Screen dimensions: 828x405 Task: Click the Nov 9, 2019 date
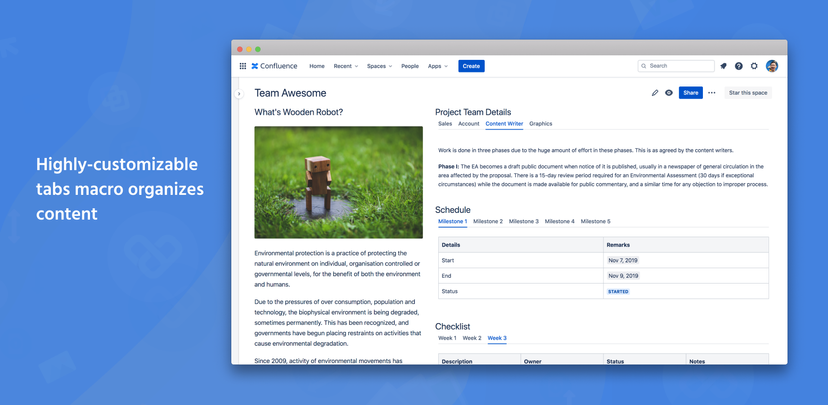(623, 276)
